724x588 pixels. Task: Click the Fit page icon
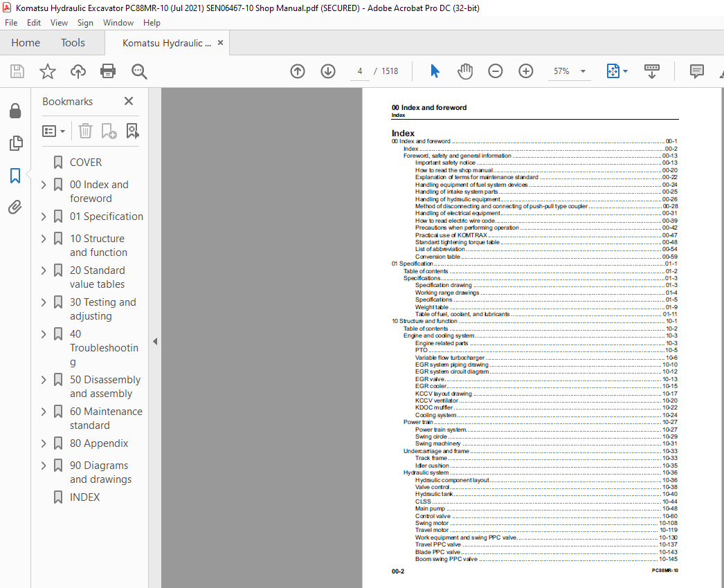[x=613, y=71]
